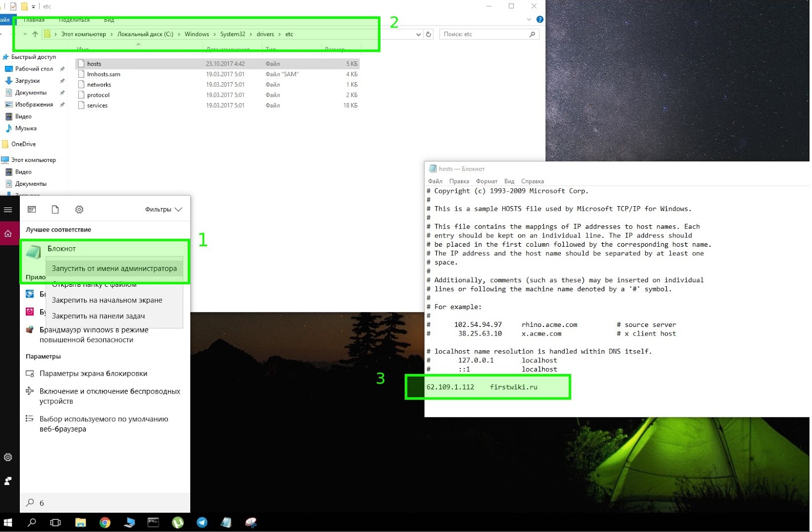Image resolution: width=812 pixels, height=532 pixels.
Task: Open the recent locations chevron beside Up arrow
Action: (x=25, y=34)
